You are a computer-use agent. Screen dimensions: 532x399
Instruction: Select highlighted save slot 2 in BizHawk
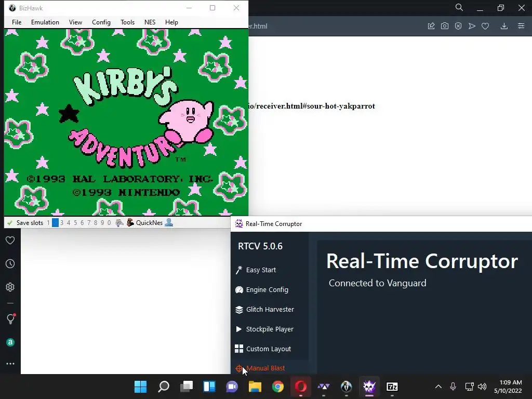coord(55,223)
